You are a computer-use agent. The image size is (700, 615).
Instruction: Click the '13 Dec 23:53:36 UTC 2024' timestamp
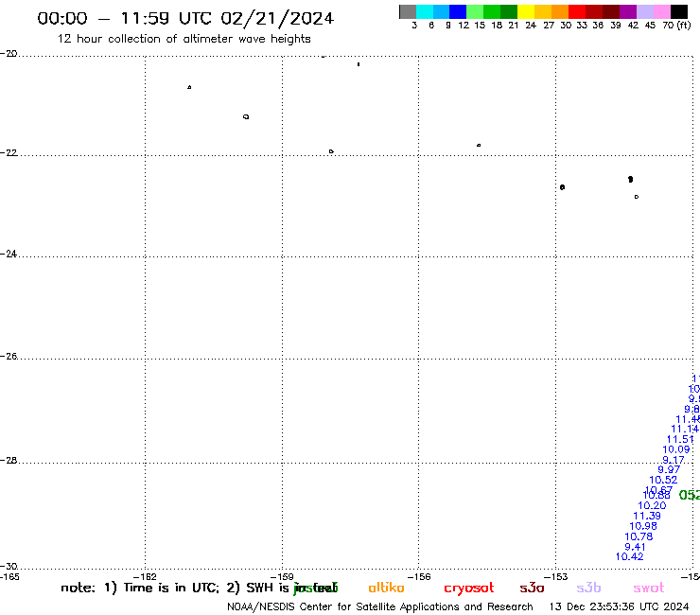coord(619,606)
